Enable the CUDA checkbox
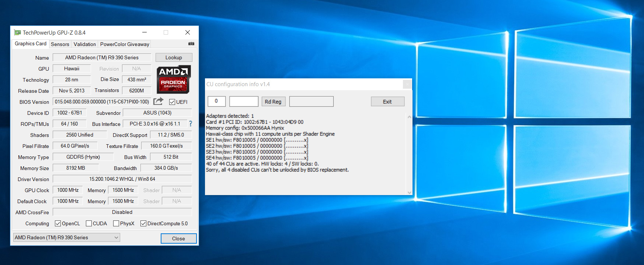The height and width of the screenshot is (265, 644). click(89, 223)
